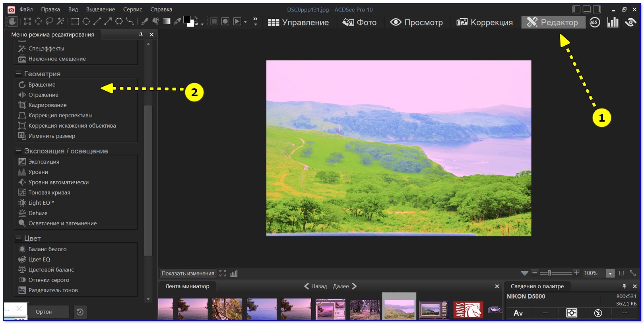Go to next image with Далее
The image size is (644, 324).
(345, 286)
